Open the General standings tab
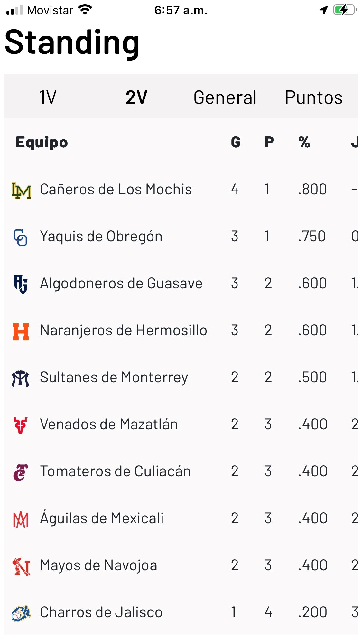This screenshot has height=644, width=362. pos(225,97)
